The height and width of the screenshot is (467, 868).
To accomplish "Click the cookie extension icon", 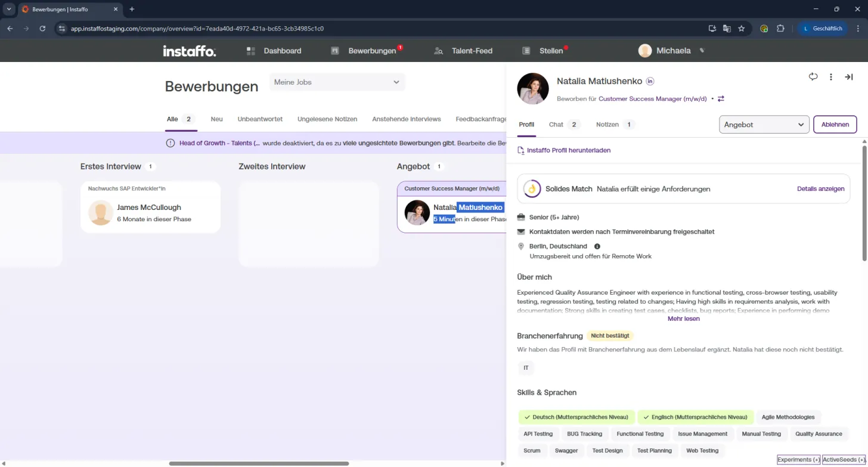I will pyautogui.click(x=764, y=28).
